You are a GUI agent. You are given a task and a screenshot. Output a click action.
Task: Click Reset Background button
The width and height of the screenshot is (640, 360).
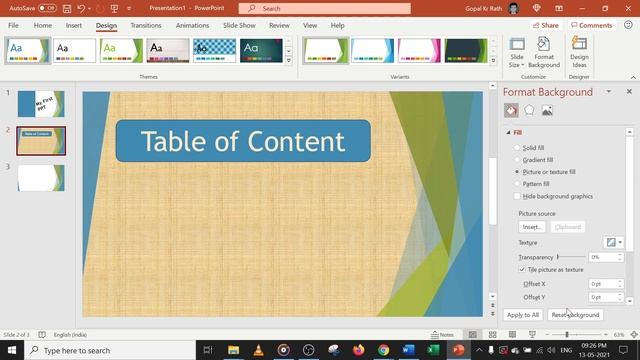[575, 315]
